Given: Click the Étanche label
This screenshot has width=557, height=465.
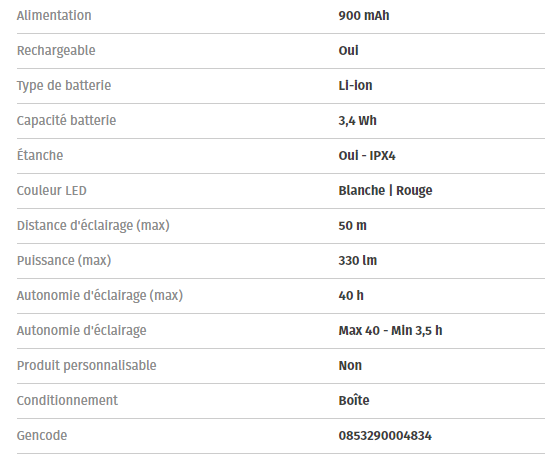Looking at the screenshot, I should pyautogui.click(x=40, y=155).
